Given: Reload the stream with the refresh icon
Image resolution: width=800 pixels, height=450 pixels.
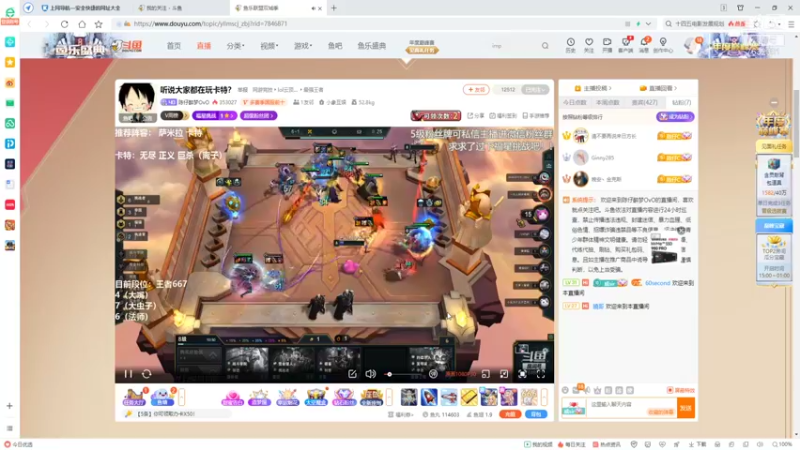Looking at the screenshot, I should coord(146,374).
